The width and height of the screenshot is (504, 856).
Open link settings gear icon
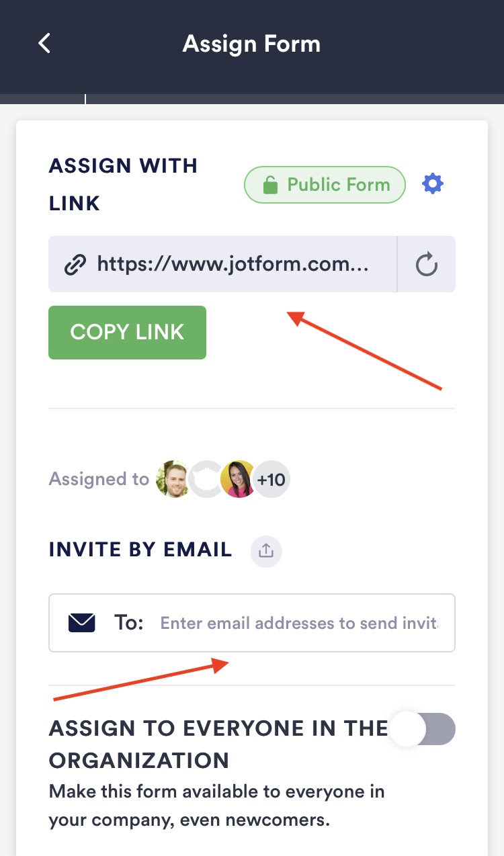tap(433, 184)
